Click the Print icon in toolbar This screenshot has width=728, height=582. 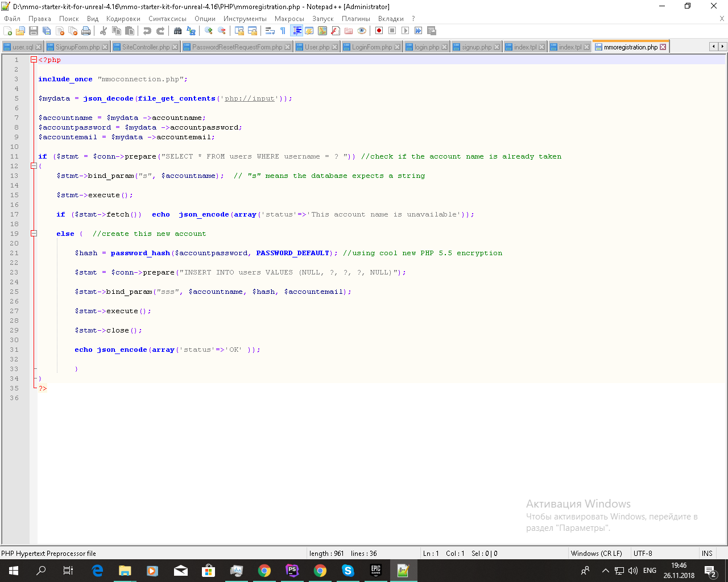click(86, 31)
